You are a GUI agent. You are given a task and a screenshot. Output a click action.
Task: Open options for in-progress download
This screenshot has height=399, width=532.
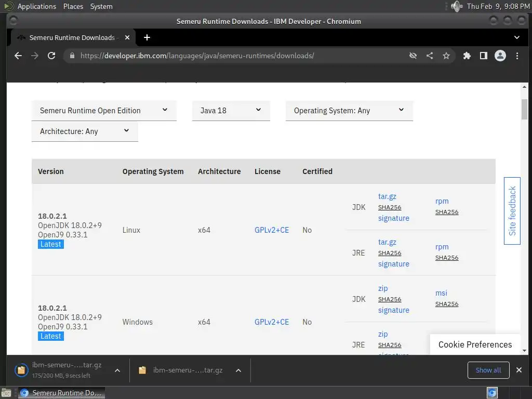[x=117, y=370]
